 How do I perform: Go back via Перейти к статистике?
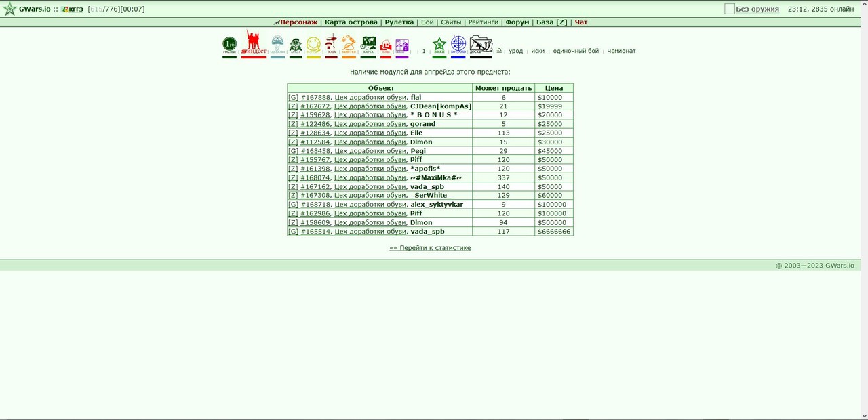point(430,248)
